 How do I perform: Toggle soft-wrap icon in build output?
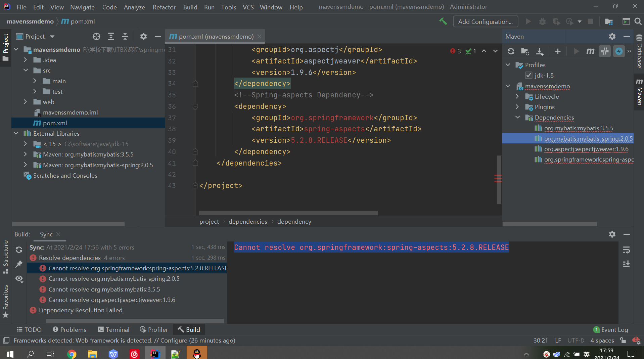click(x=627, y=250)
